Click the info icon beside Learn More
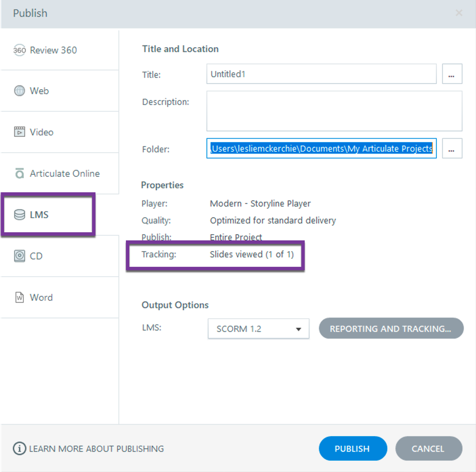This screenshot has height=472, width=476. (x=20, y=449)
